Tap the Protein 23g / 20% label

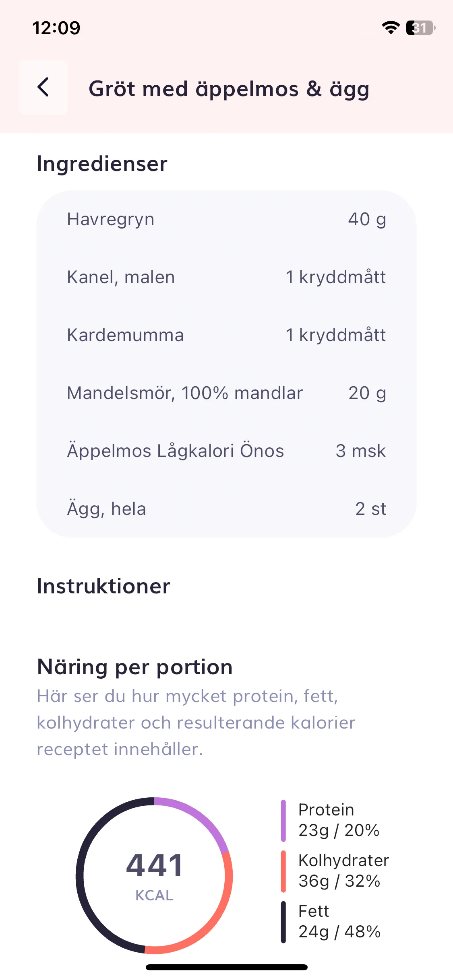click(339, 820)
